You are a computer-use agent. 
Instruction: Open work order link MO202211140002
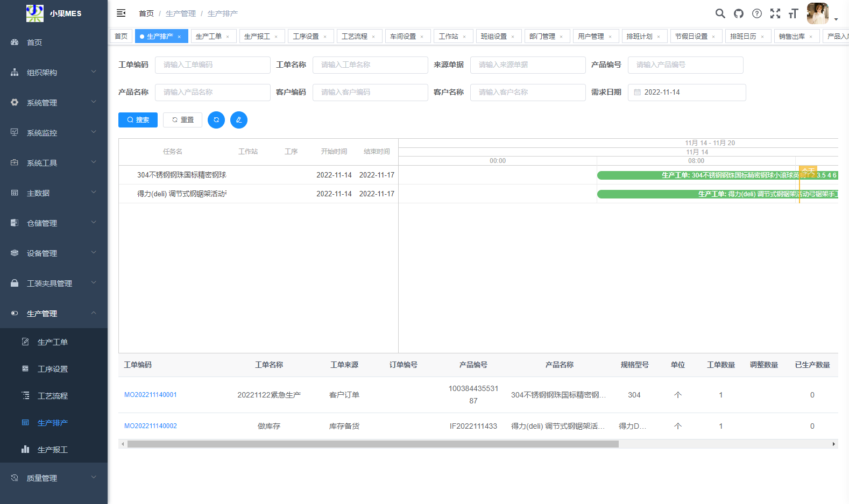[x=151, y=426]
